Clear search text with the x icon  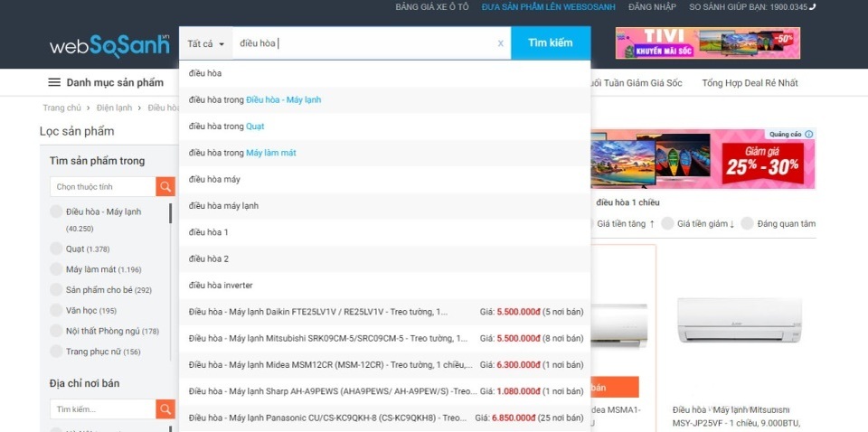click(500, 43)
